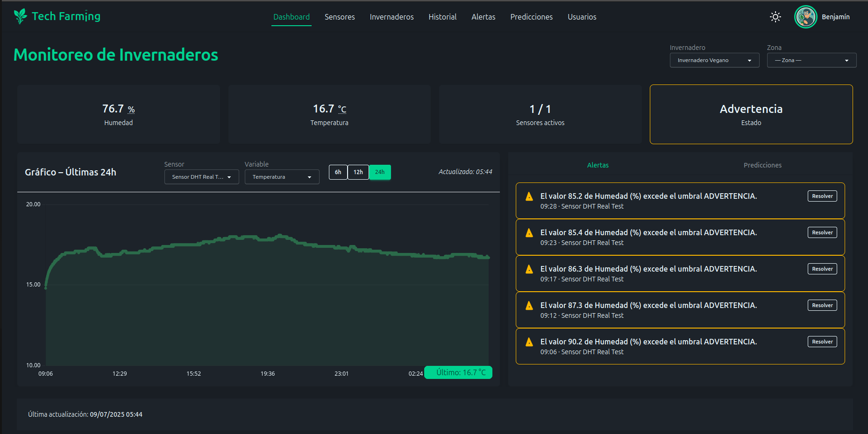Image resolution: width=868 pixels, height=434 pixels.
Task: Click the warning icon beside the 90.2 humidity alert
Action: pyautogui.click(x=529, y=342)
